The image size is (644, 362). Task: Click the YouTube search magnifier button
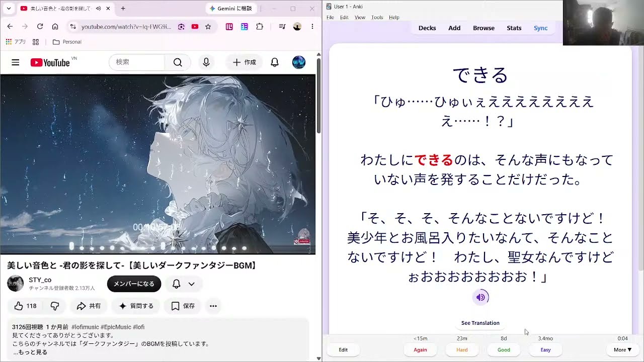178,62
